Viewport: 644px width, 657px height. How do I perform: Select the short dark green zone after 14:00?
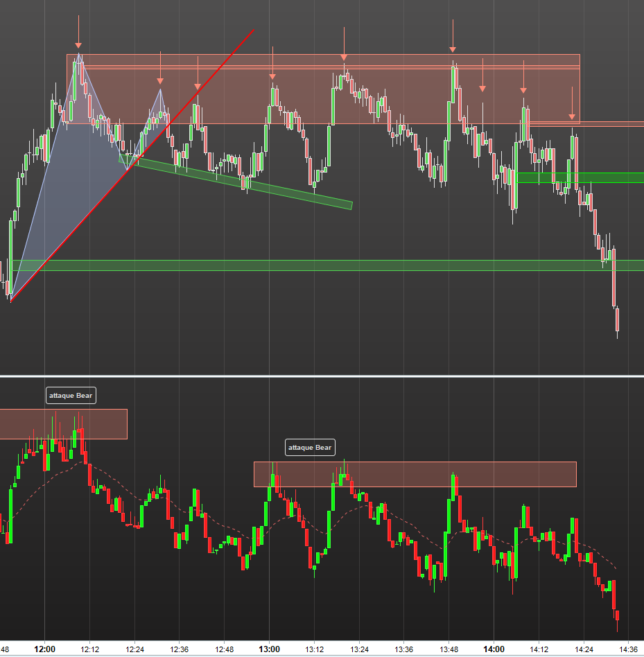pos(580,177)
